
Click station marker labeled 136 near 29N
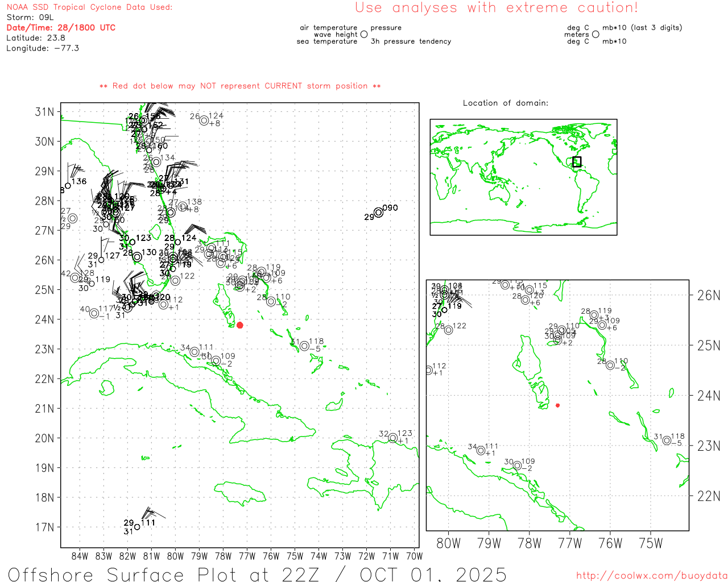point(68,185)
